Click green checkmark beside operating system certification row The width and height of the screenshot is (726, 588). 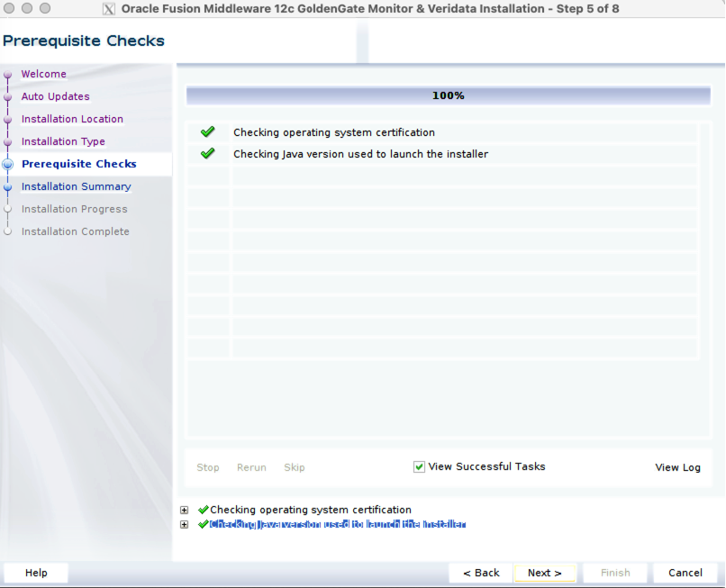click(x=208, y=132)
